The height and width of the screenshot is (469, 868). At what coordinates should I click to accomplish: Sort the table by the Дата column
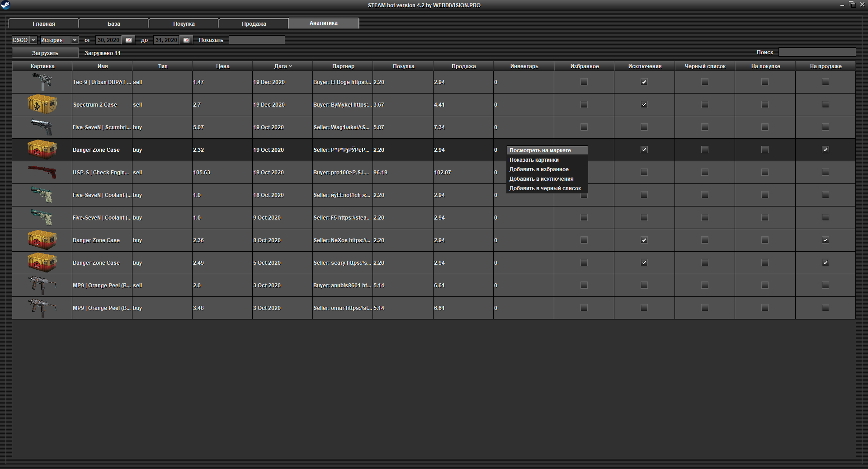coord(283,66)
